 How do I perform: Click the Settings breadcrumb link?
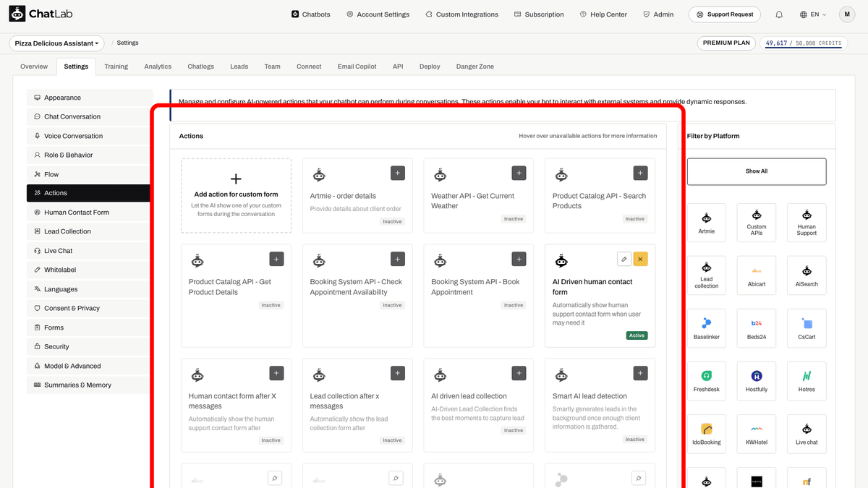127,43
